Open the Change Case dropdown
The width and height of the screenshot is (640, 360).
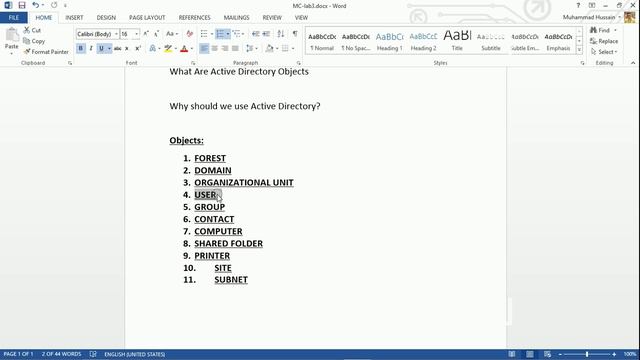[172, 34]
